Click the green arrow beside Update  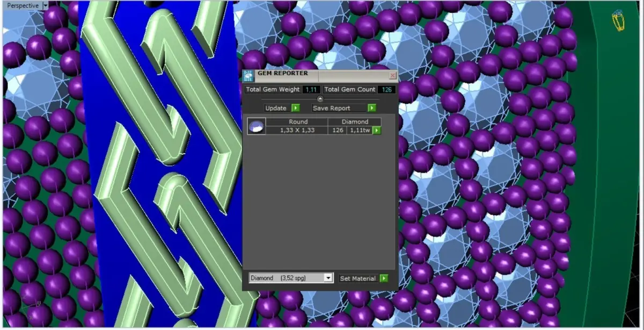(x=295, y=108)
